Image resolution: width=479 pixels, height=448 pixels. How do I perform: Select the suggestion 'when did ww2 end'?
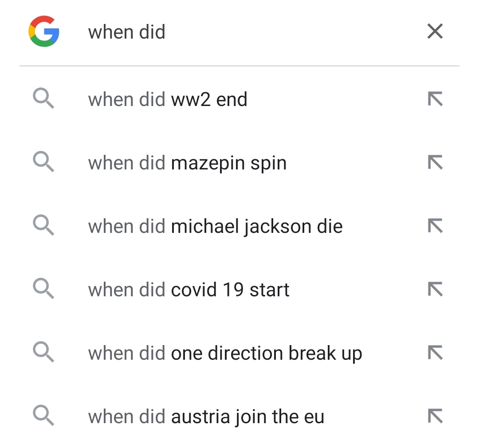click(x=168, y=99)
